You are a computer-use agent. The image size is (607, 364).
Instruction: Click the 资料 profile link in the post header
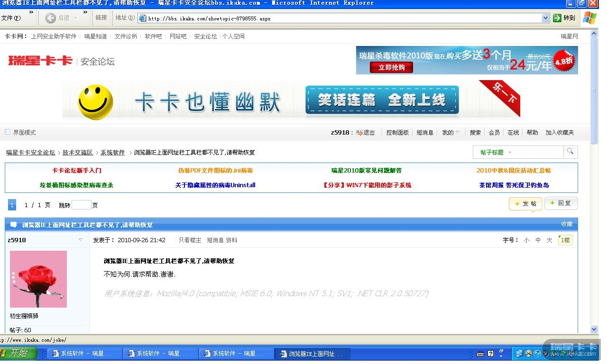[231, 240]
